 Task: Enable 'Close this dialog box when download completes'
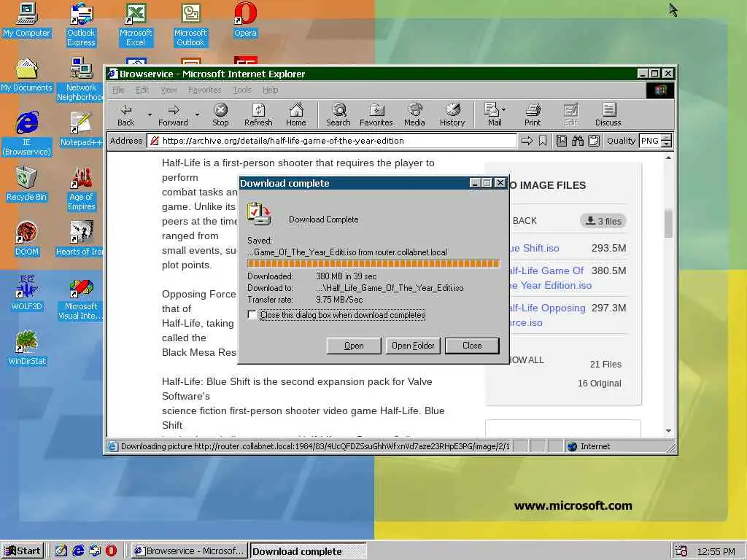pyautogui.click(x=252, y=315)
